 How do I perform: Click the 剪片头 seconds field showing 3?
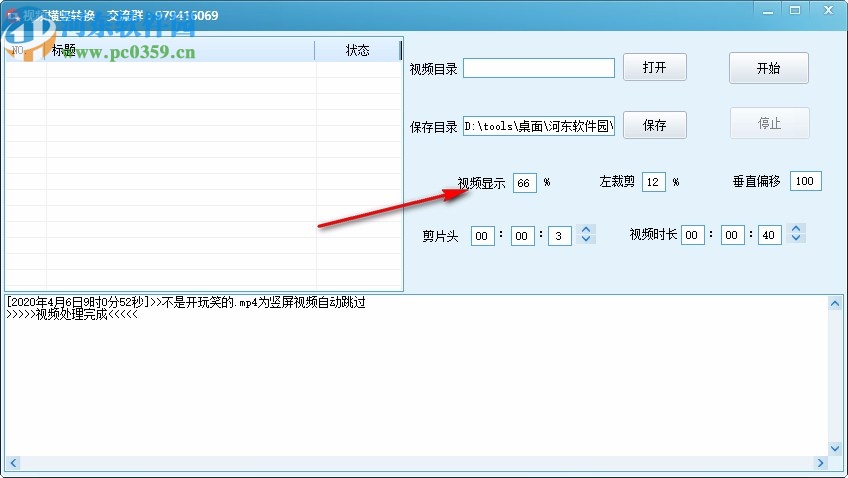tap(560, 236)
